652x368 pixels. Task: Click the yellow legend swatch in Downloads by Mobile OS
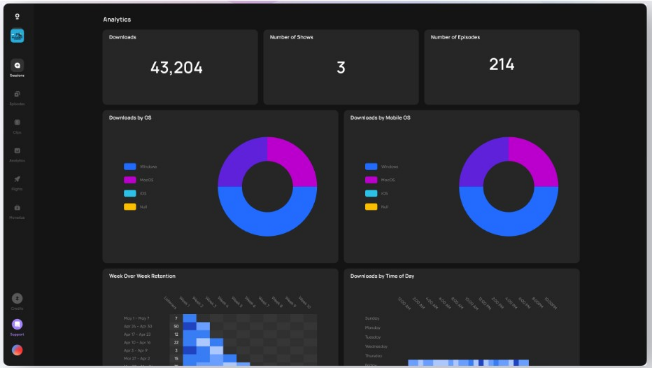tap(371, 207)
